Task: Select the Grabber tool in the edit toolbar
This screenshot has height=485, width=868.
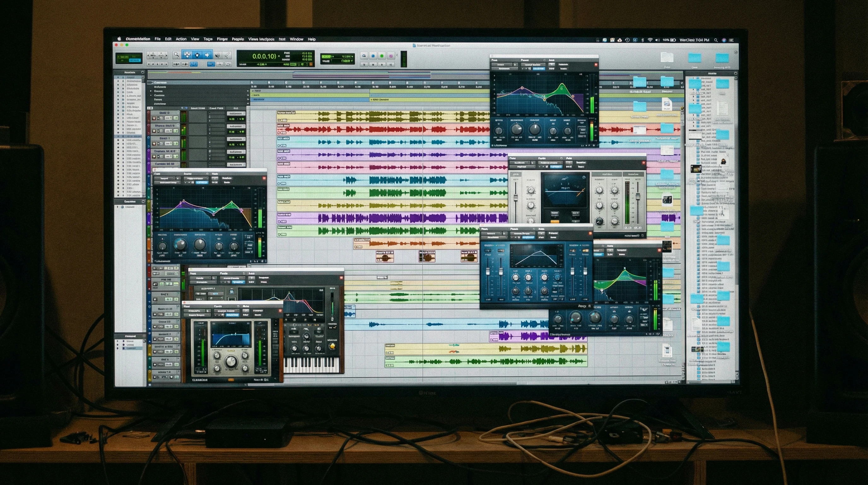Action: pos(197,55)
